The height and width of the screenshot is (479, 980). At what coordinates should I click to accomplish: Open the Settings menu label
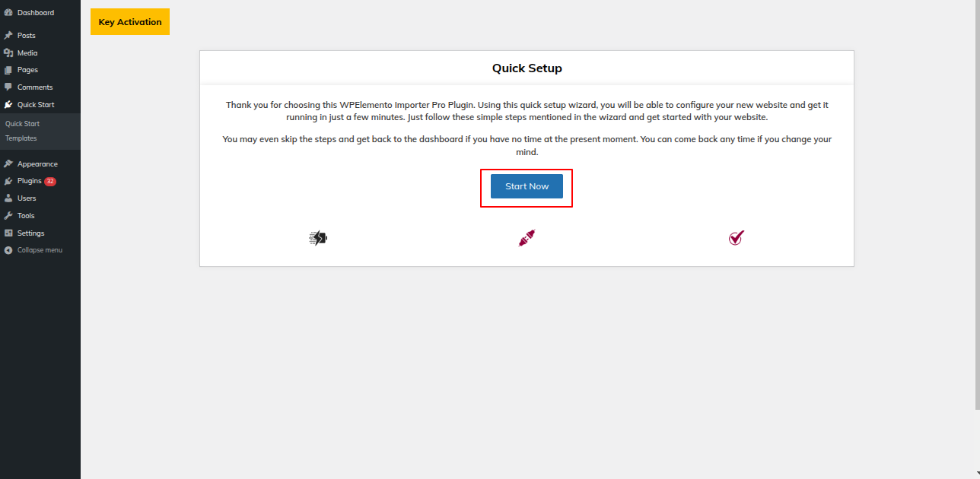pos(31,233)
